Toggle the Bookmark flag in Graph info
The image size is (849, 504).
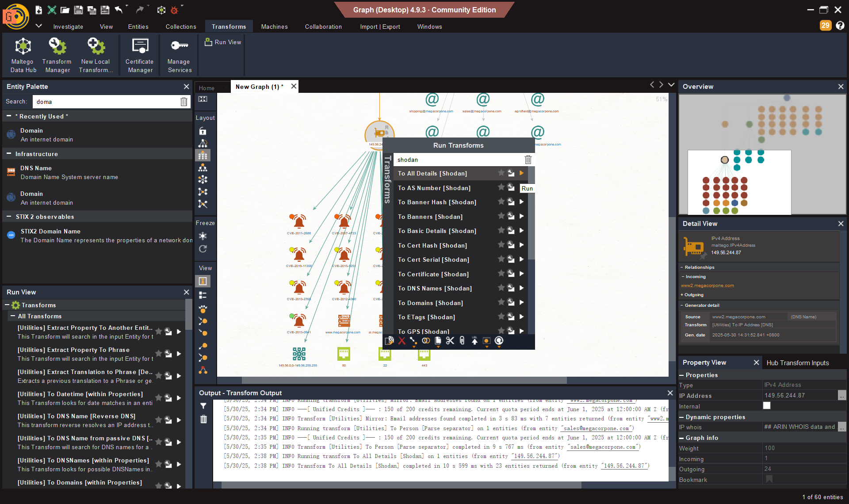point(769,479)
